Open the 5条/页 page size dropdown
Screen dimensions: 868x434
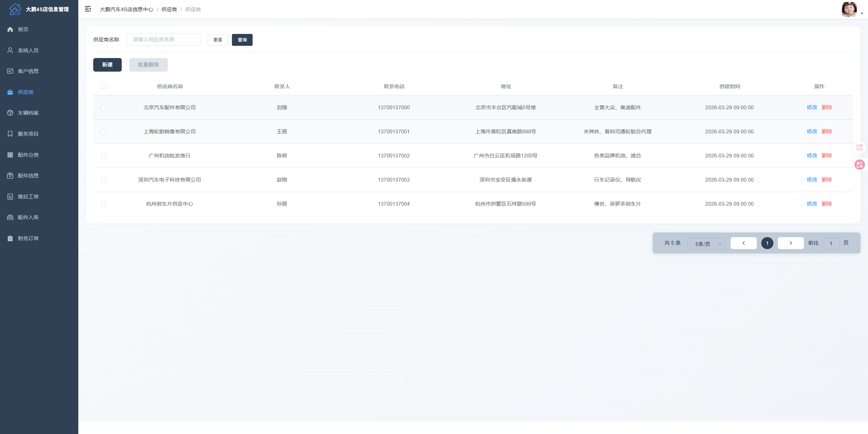706,244
